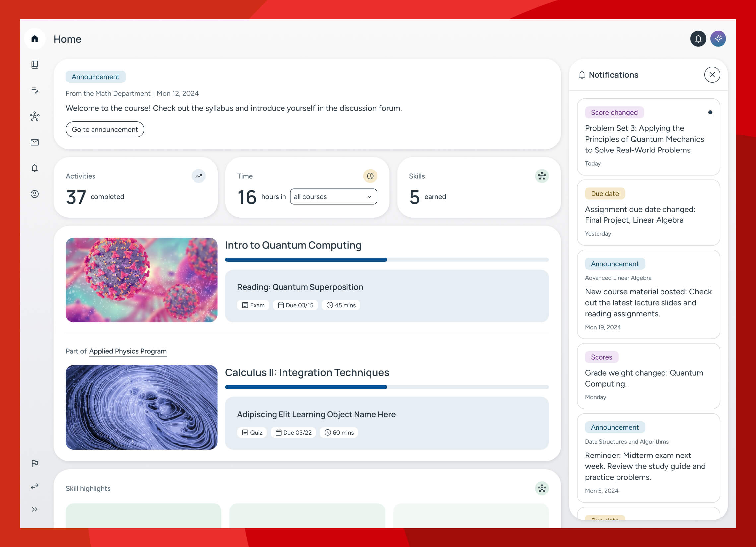This screenshot has height=547, width=756.
Task: Click the switch arrows icon in sidebar
Action: pos(35,486)
